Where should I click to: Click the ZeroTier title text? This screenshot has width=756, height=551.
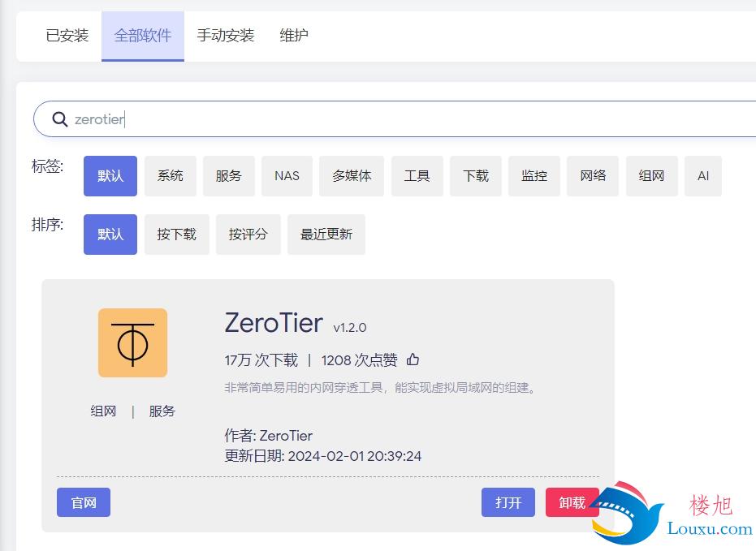point(274,323)
